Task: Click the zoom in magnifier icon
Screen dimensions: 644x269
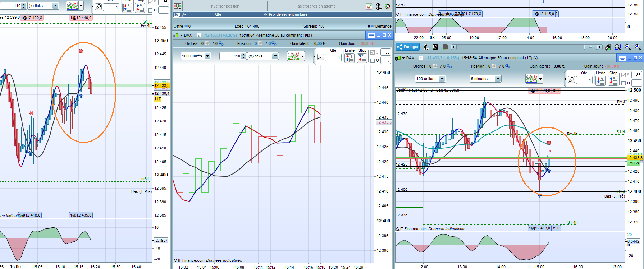Action: tap(638, 47)
